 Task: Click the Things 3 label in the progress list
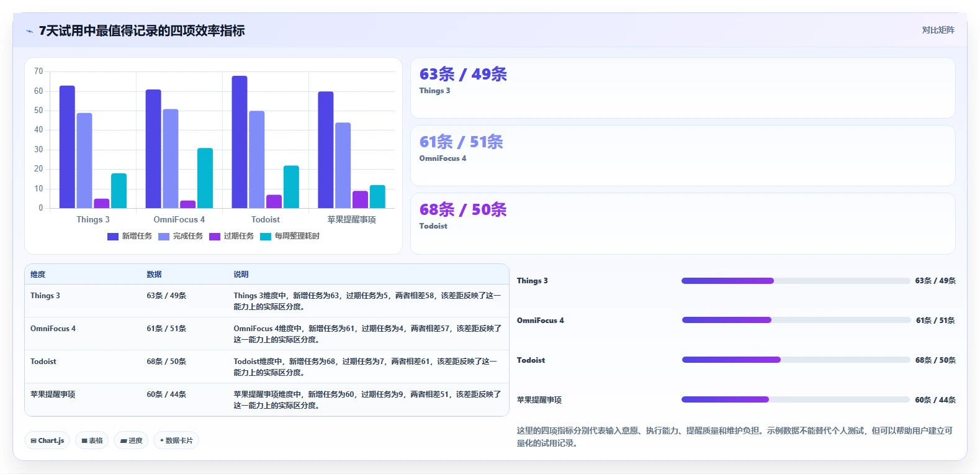[x=533, y=281]
